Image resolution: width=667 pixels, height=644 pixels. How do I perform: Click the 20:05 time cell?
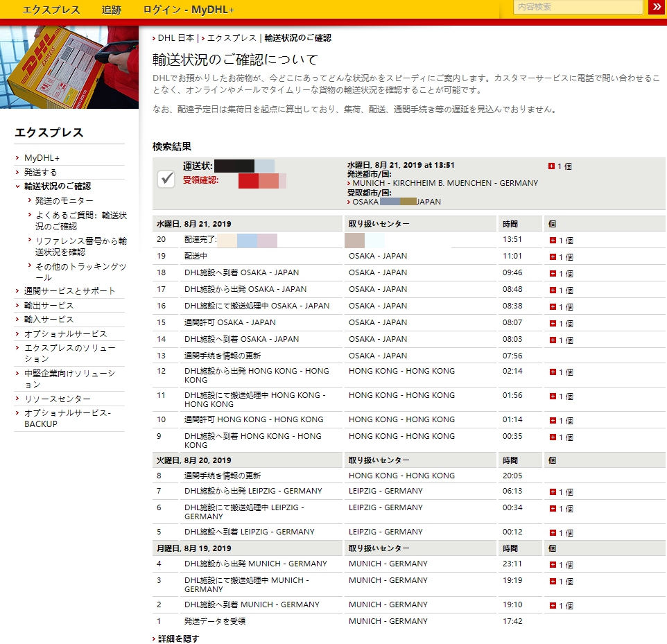[512, 476]
